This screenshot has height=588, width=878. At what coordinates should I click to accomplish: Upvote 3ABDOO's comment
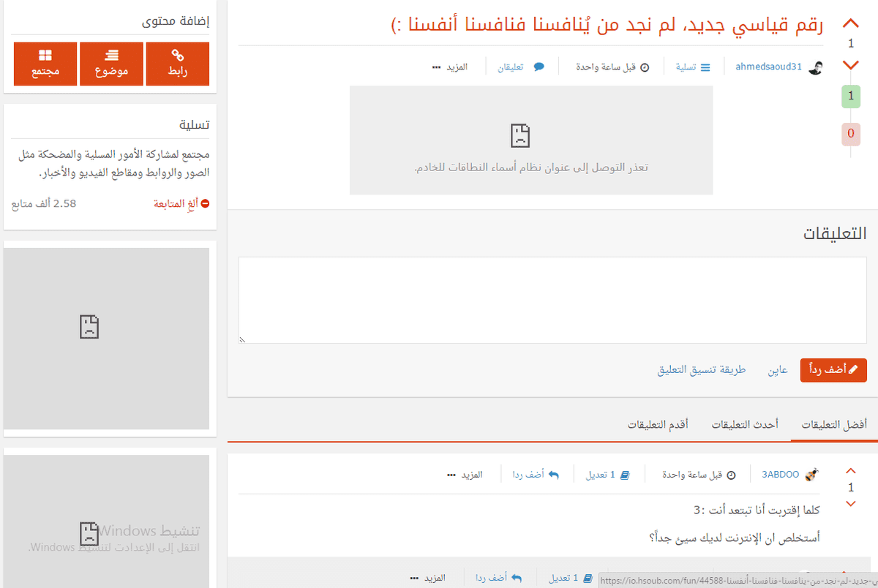[850, 471]
